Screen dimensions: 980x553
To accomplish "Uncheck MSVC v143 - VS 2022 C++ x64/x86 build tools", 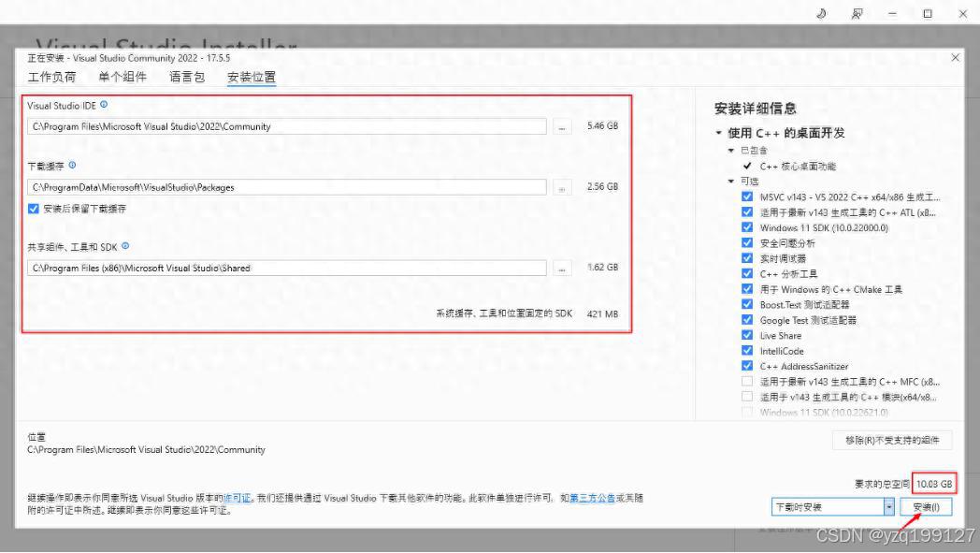I will coord(747,196).
